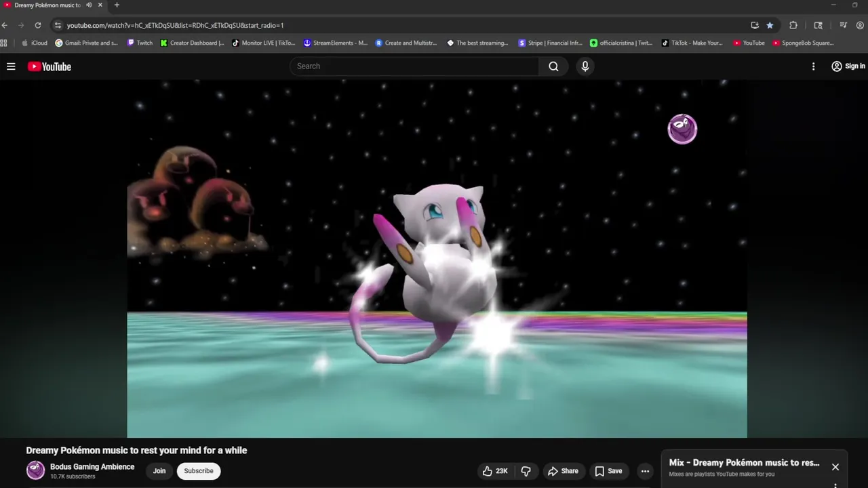Open SpongeBob SquarePants bookmark

[x=803, y=43]
